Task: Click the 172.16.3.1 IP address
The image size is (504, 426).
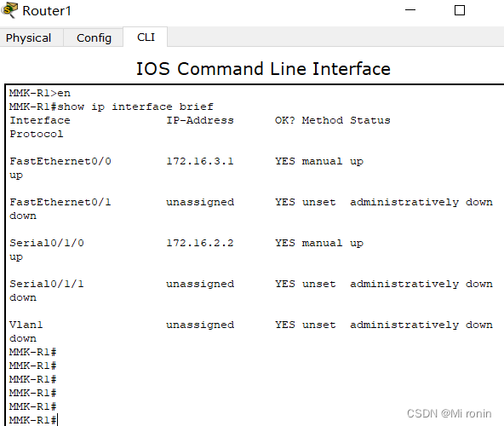Action: coord(200,161)
